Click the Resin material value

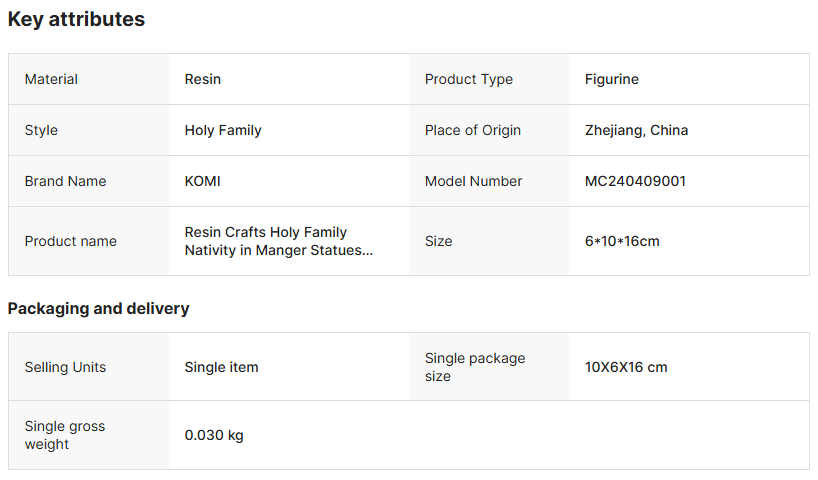(203, 79)
